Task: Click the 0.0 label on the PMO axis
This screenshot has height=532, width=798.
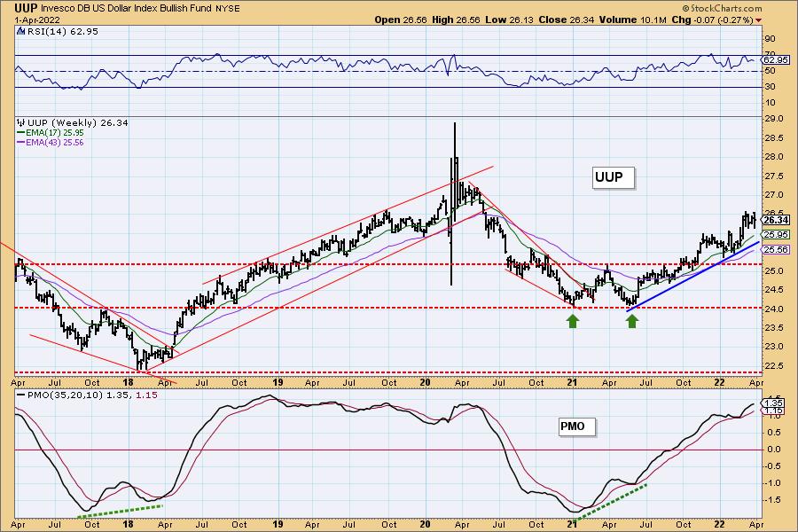Action: [x=774, y=450]
